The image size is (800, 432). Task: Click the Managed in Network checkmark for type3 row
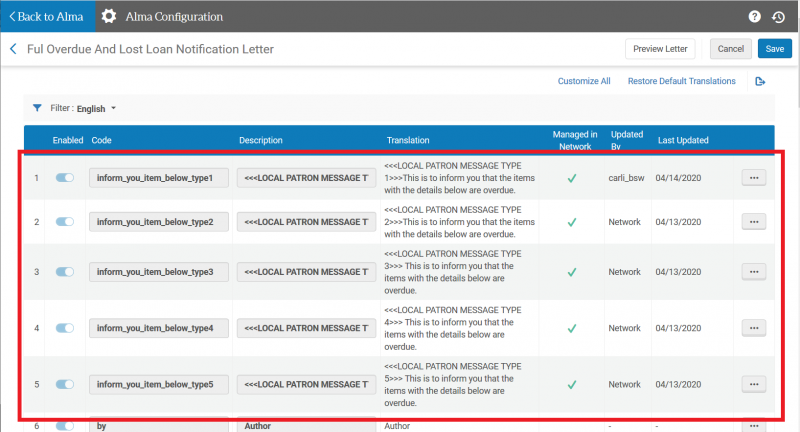572,272
